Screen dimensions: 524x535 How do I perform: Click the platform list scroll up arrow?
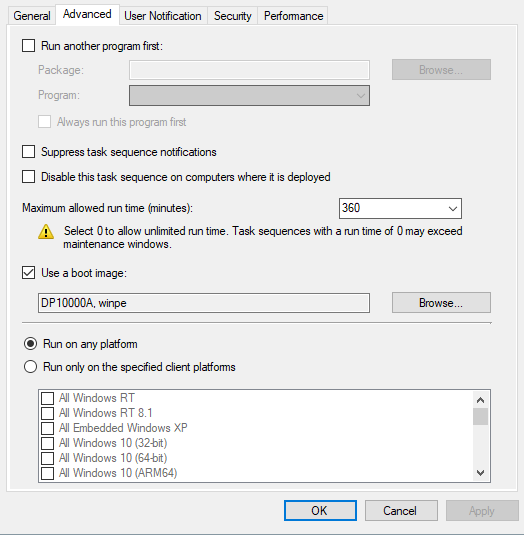(x=480, y=400)
